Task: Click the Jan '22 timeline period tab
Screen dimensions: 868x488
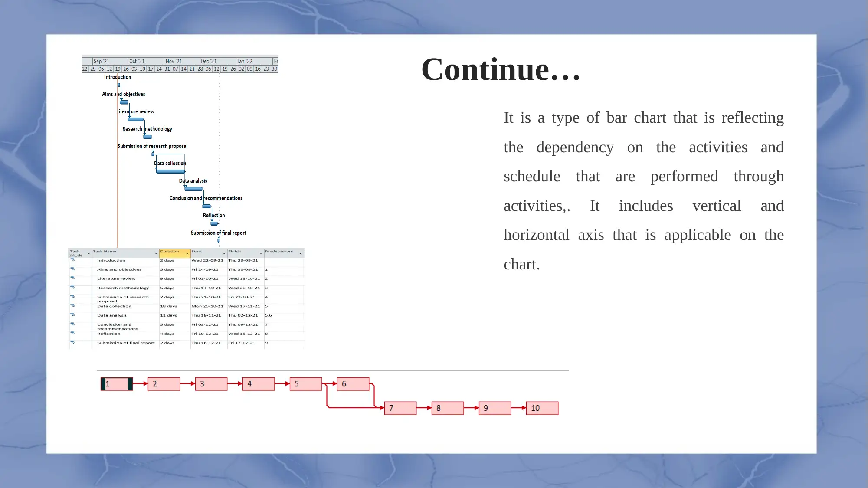Action: pyautogui.click(x=244, y=61)
